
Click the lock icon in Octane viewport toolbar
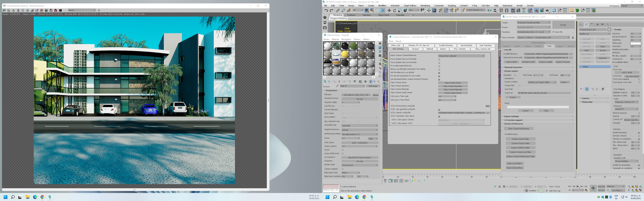click(x=18, y=11)
